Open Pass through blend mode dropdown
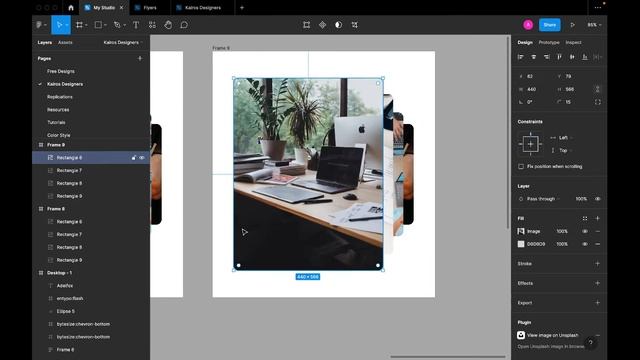This screenshot has width=640, height=360. (x=543, y=199)
